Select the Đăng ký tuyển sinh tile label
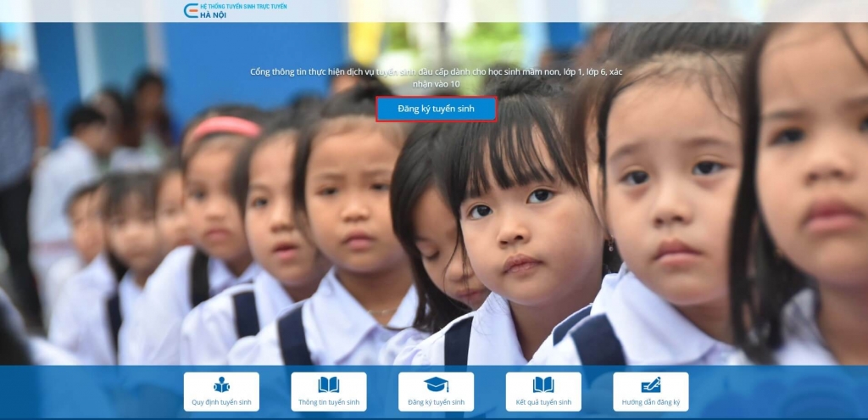868x420 pixels. 436,402
